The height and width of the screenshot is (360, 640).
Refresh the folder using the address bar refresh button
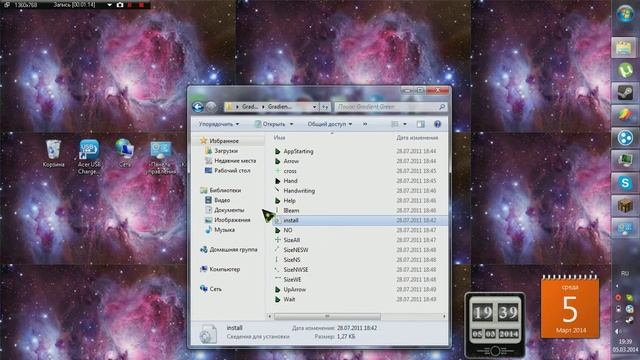(x=324, y=107)
